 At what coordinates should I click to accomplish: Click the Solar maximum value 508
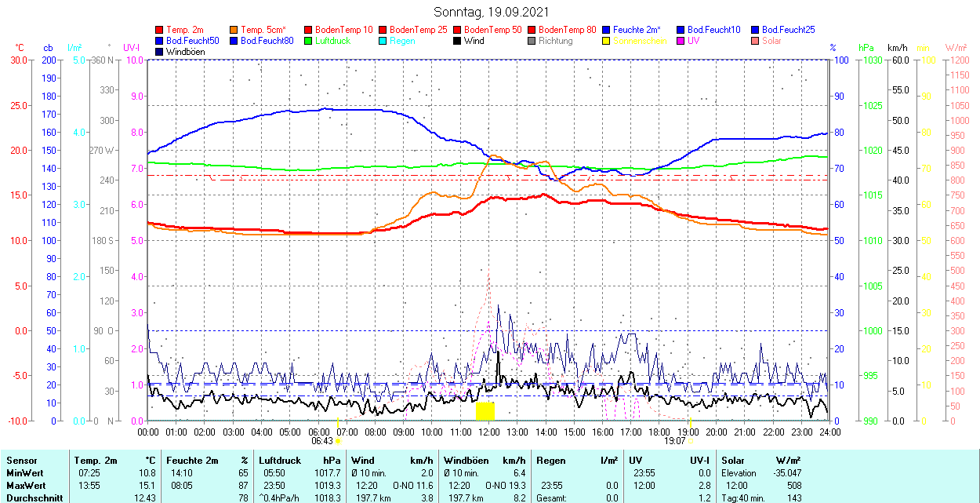point(793,486)
